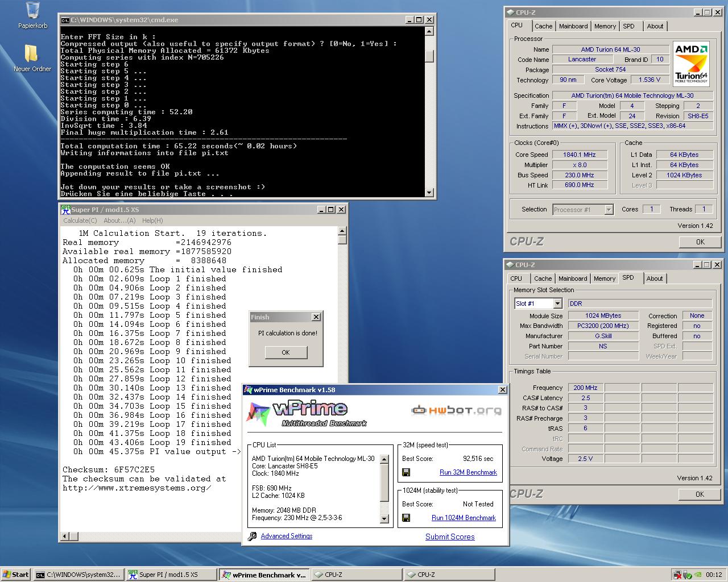
Task: Click the NVIDIA system tray icon
Action: pyautogui.click(x=698, y=575)
